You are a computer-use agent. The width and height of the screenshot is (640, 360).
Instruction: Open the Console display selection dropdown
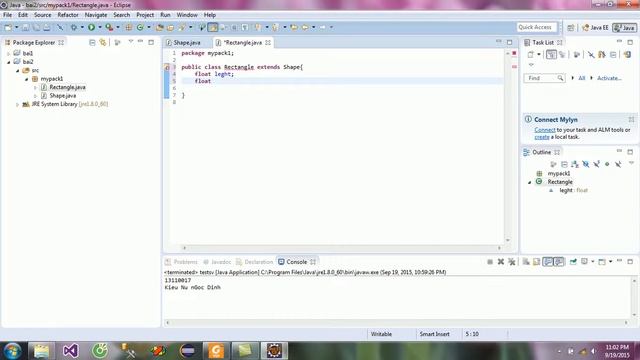click(x=593, y=262)
